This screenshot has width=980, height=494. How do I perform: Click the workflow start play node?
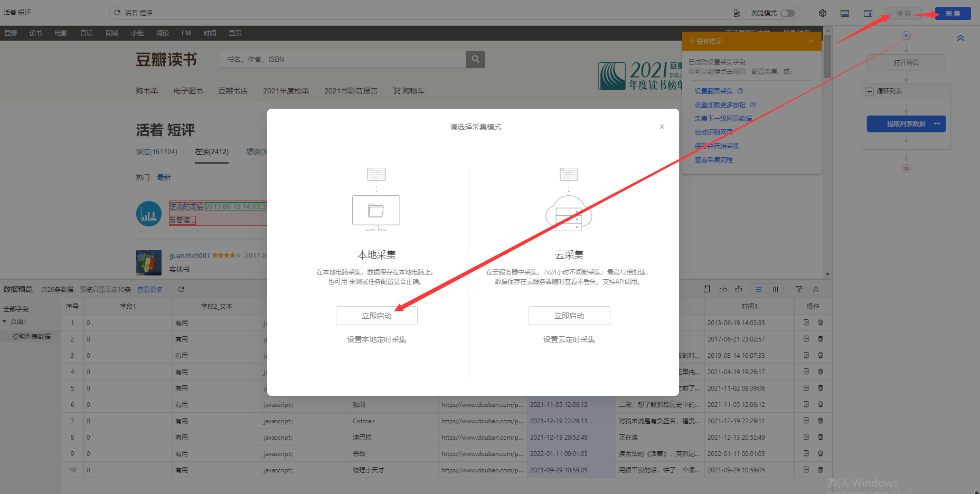pyautogui.click(x=906, y=36)
